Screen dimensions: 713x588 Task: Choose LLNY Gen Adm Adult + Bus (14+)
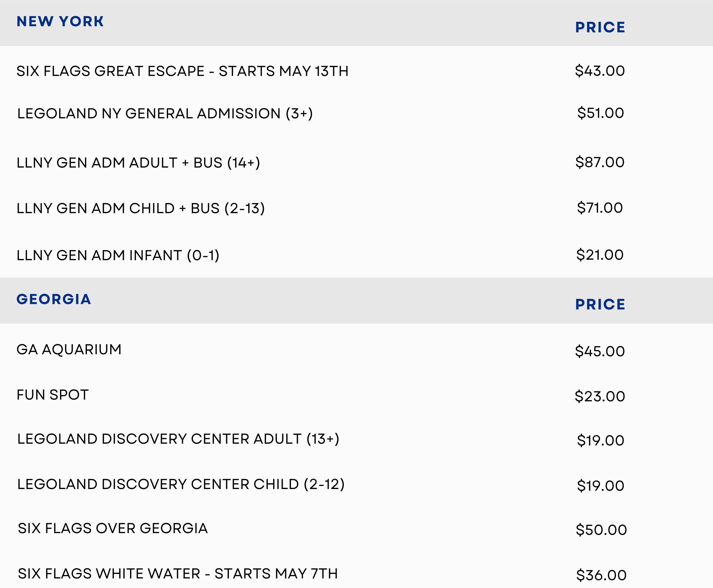tap(138, 163)
